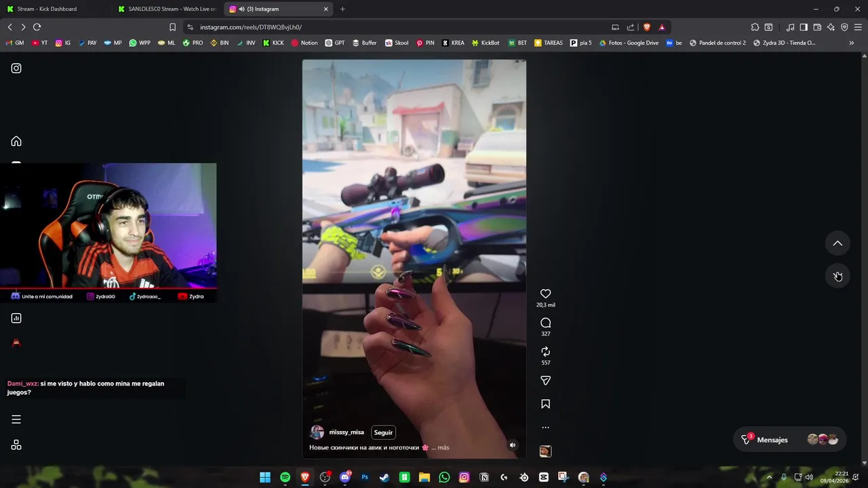This screenshot has width=868, height=488.
Task: Open Buffer bookmark
Action: [x=364, y=43]
